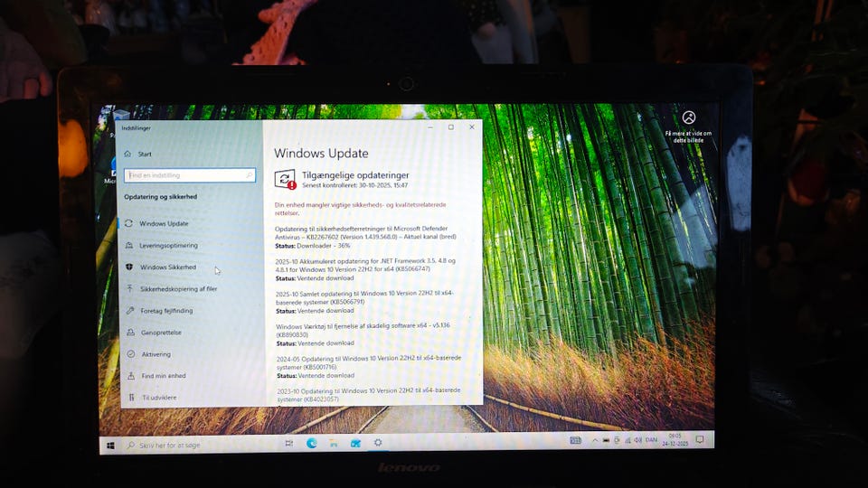Image resolution: width=868 pixels, height=488 pixels.
Task: Click 'Få mere at vide om dette billede' desktop icon
Action: pyautogui.click(x=688, y=127)
